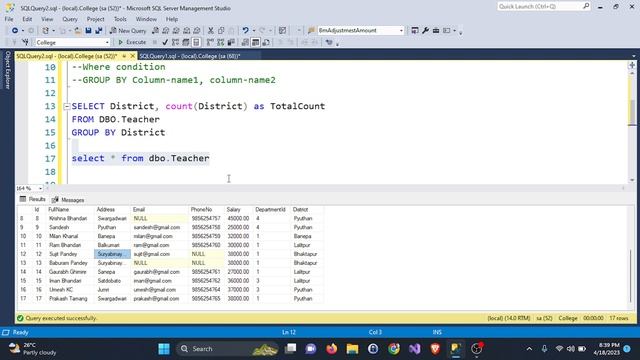This screenshot has height=360, width=640.
Task: Open the View menu
Action: click(47, 19)
